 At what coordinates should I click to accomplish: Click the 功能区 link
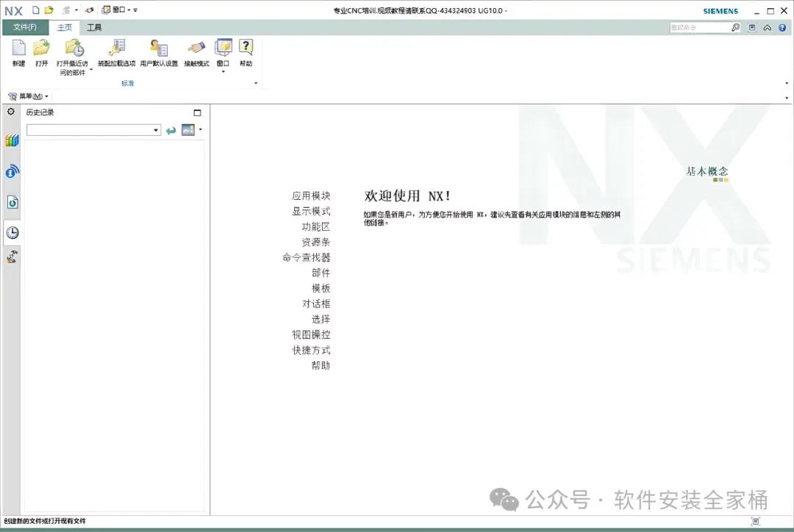pos(316,227)
